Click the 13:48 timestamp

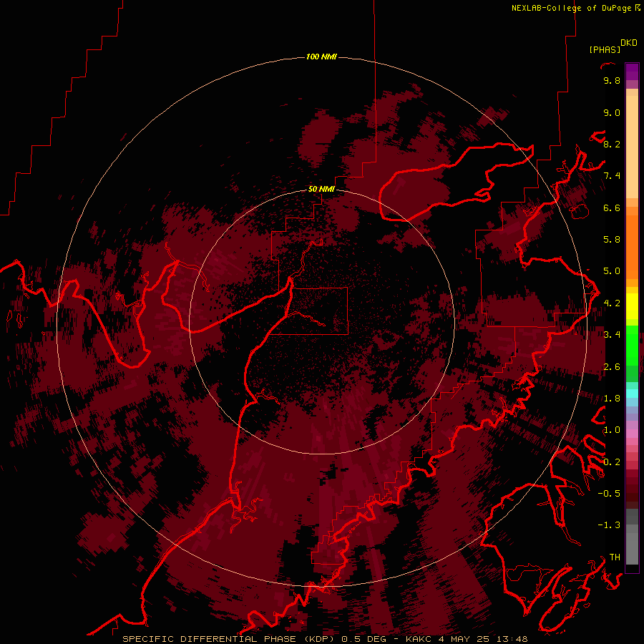pos(512,639)
